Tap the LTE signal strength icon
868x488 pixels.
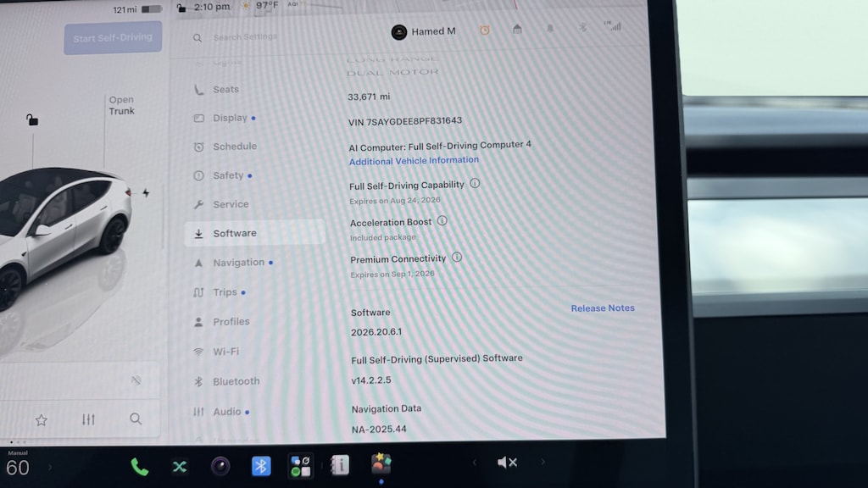coord(612,25)
